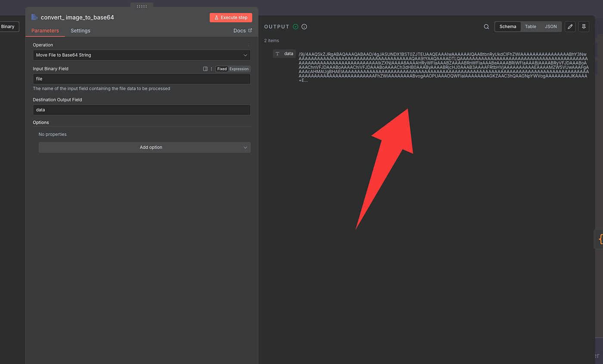
Task: Select the Parameters tab
Action: click(x=45, y=31)
